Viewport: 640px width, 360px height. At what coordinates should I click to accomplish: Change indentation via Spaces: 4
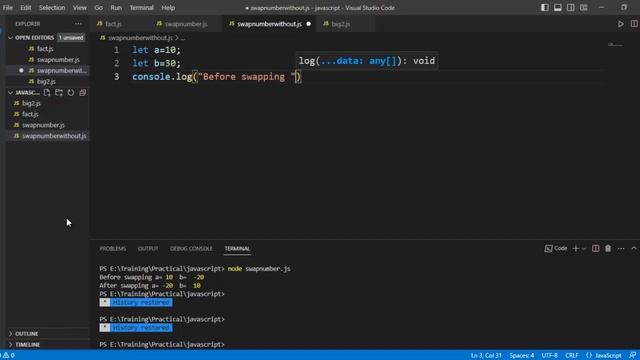pyautogui.click(x=522, y=356)
